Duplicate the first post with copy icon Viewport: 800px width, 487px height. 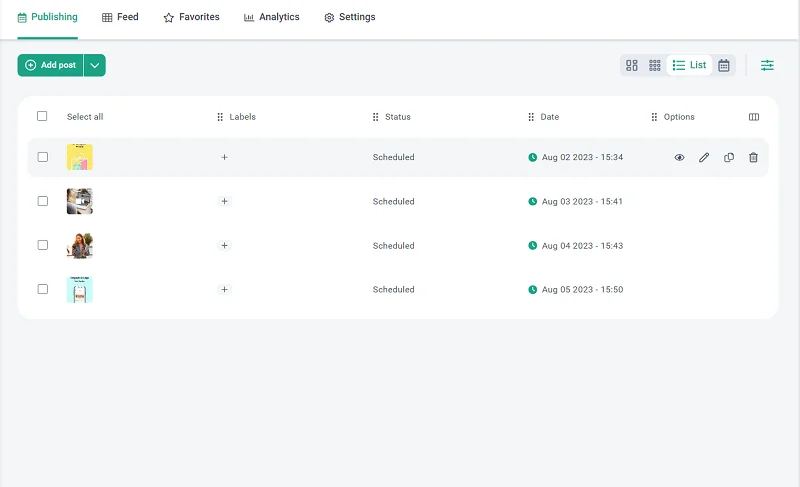pyautogui.click(x=729, y=157)
